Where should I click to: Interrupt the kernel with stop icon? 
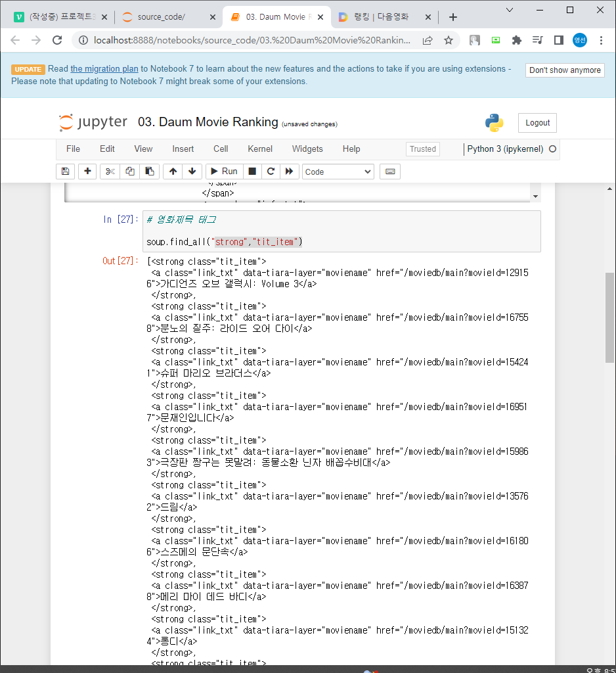tap(252, 172)
